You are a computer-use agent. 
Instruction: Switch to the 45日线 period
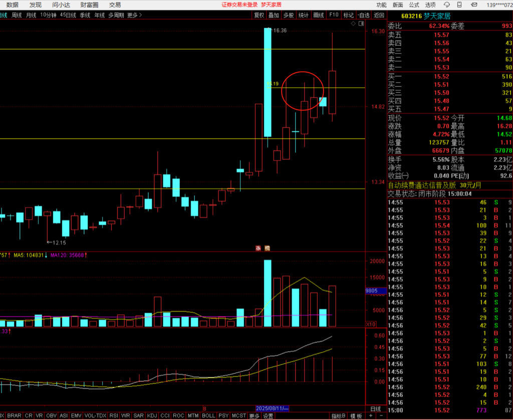[x=68, y=15]
